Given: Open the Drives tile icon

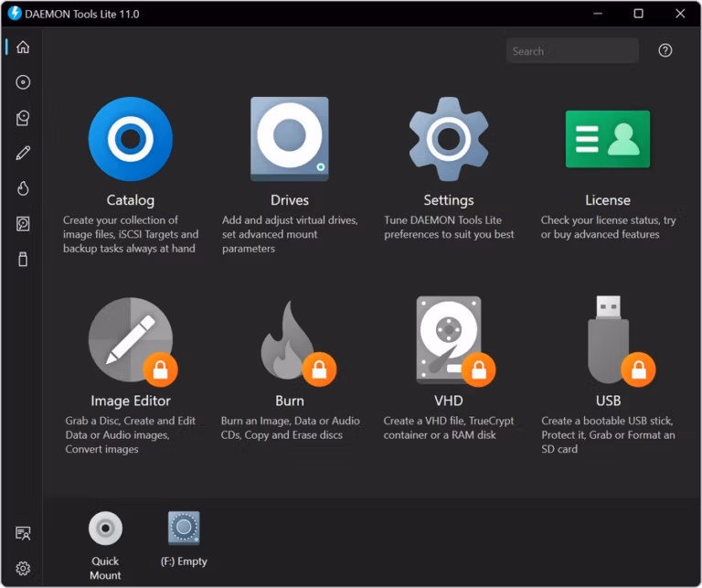Looking at the screenshot, I should point(290,139).
